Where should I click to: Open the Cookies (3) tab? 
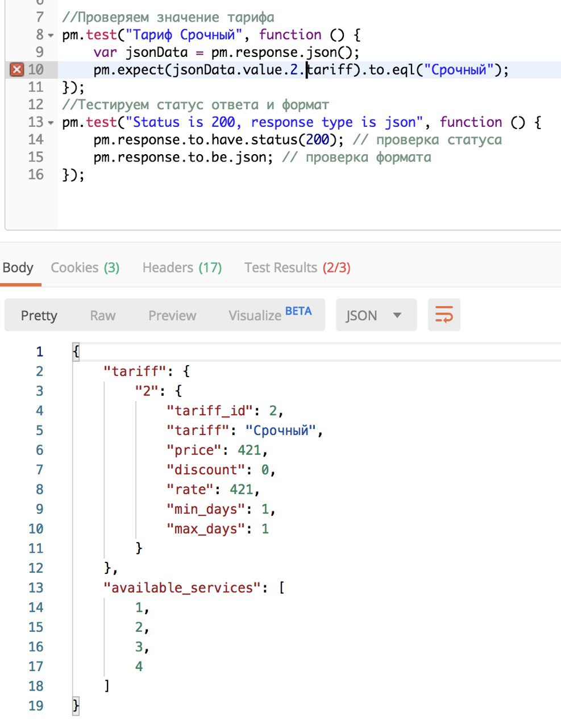coord(85,267)
